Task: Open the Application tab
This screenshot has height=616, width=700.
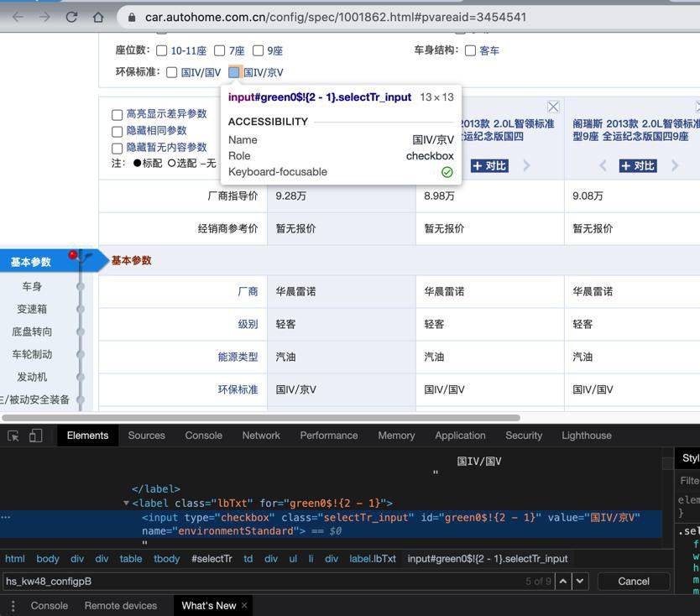Action: coord(460,436)
